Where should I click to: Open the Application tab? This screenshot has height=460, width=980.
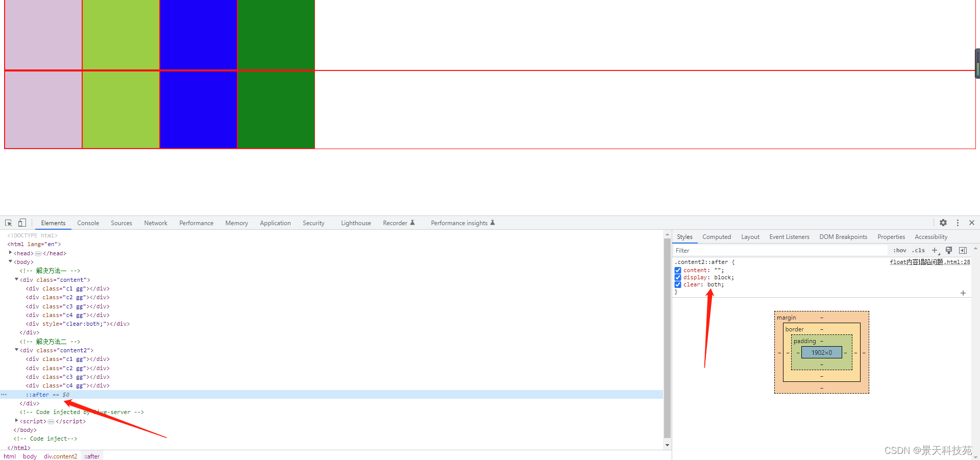(275, 223)
